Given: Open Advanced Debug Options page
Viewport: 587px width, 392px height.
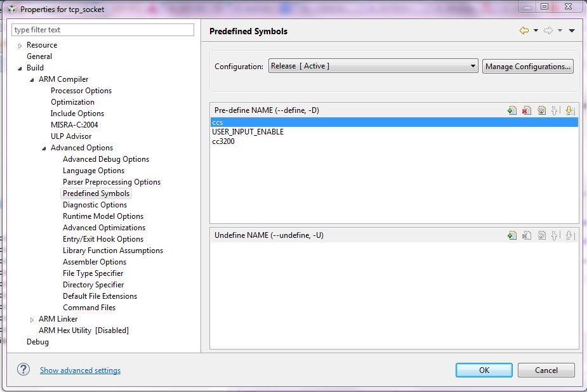Looking at the screenshot, I should (106, 159).
